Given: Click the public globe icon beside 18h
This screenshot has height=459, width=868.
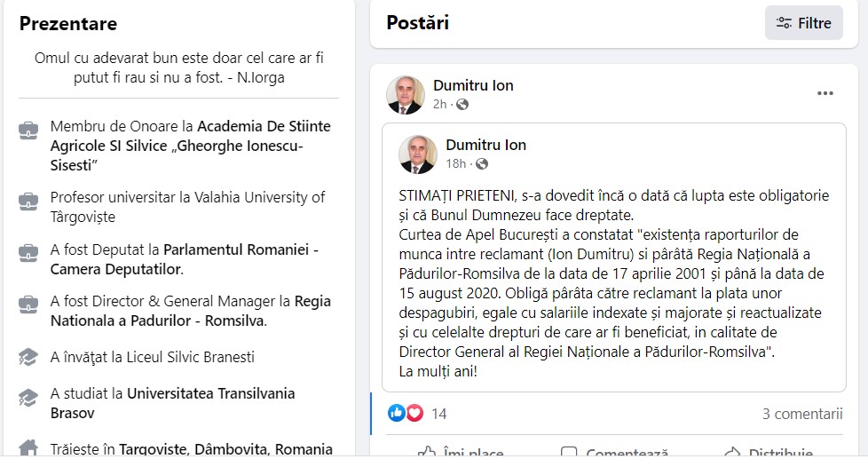Looking at the screenshot, I should click(482, 164).
